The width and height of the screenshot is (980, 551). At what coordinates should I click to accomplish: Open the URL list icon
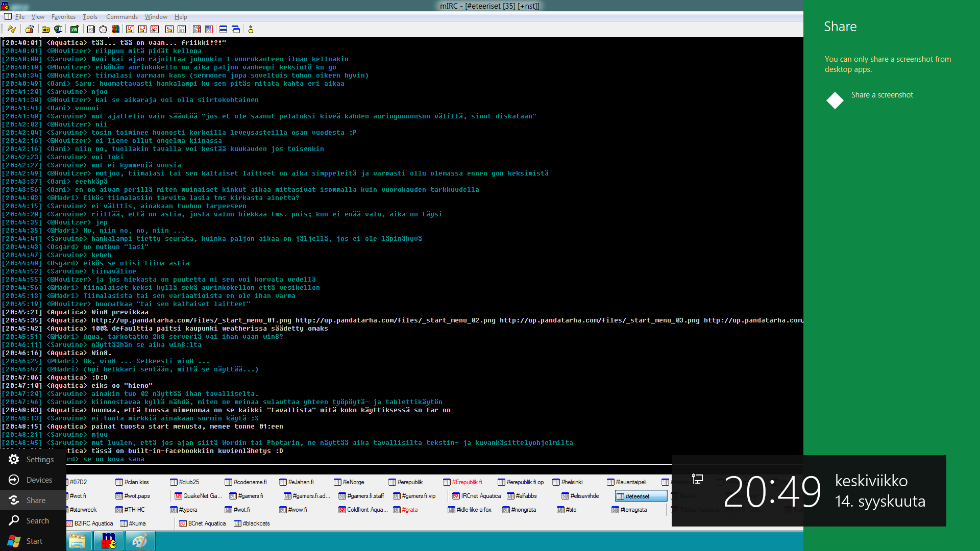[x=209, y=29]
